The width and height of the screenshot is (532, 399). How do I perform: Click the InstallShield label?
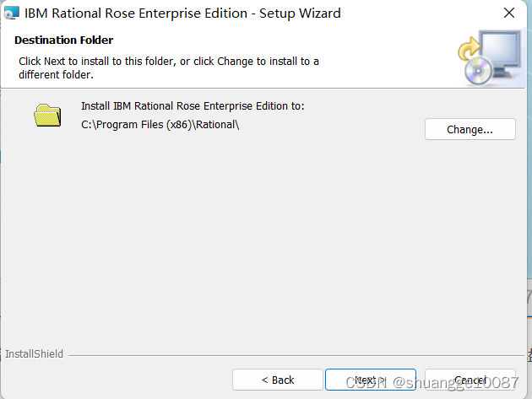tap(35, 354)
